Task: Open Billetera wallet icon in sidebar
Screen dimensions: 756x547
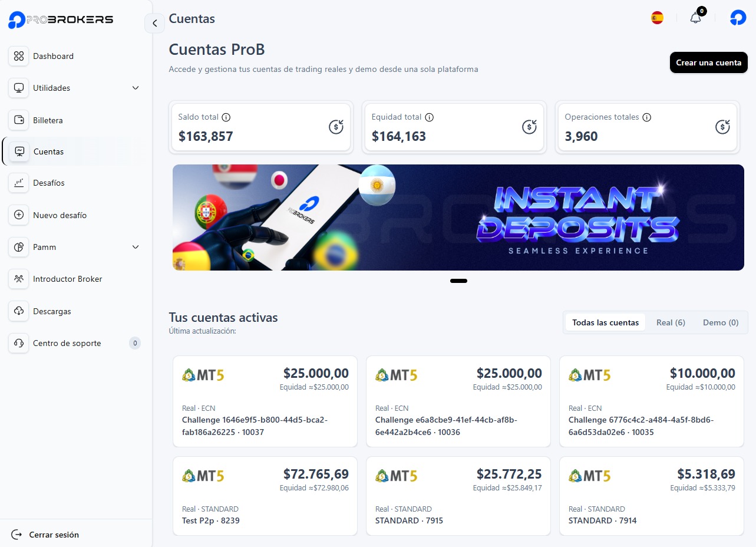Action: coord(19,120)
